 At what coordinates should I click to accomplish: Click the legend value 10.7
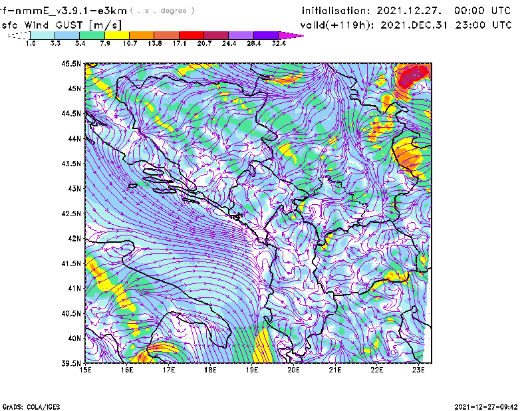[x=130, y=43]
